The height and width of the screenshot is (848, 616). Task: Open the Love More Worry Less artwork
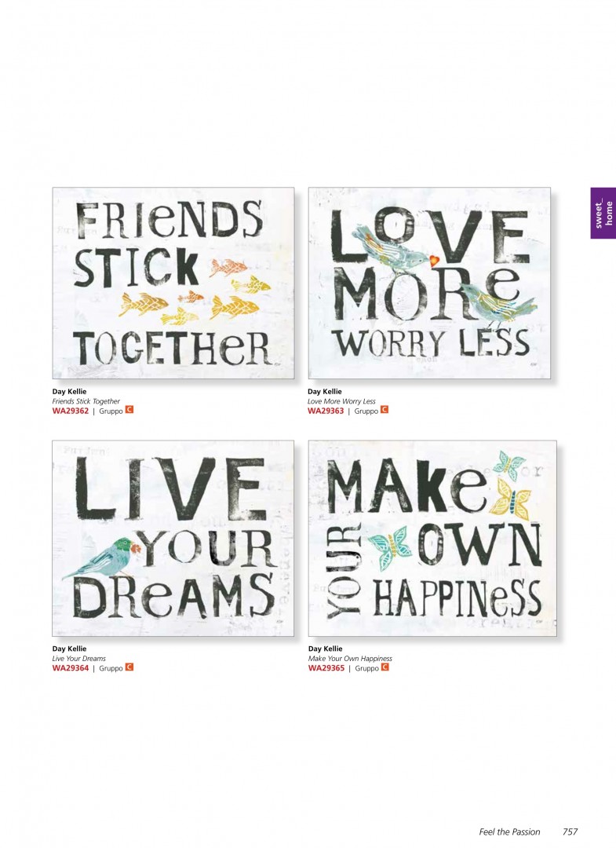coord(429,283)
